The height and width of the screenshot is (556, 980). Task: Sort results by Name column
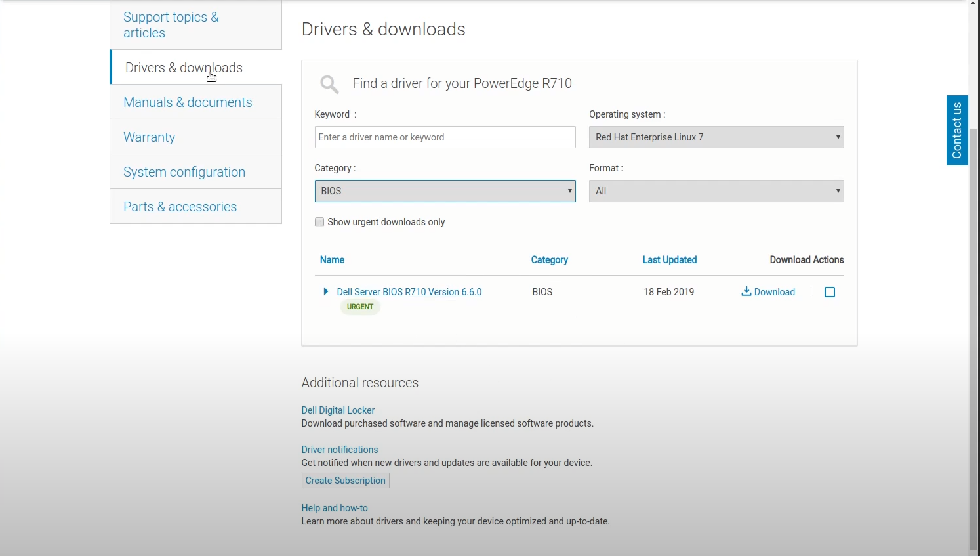pyautogui.click(x=332, y=260)
